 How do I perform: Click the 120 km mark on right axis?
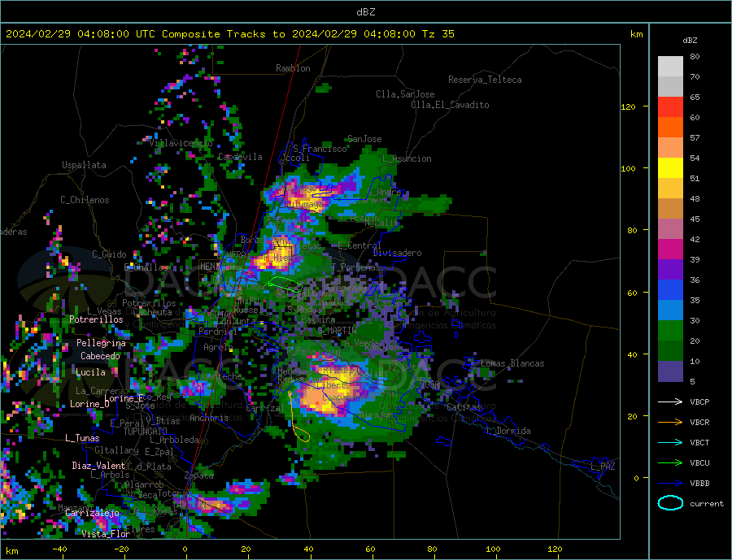click(629, 106)
